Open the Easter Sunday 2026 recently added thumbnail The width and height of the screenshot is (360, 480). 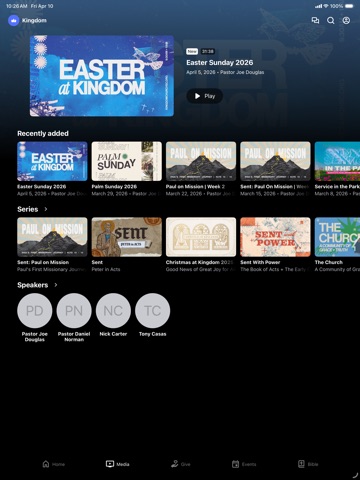coord(52,161)
